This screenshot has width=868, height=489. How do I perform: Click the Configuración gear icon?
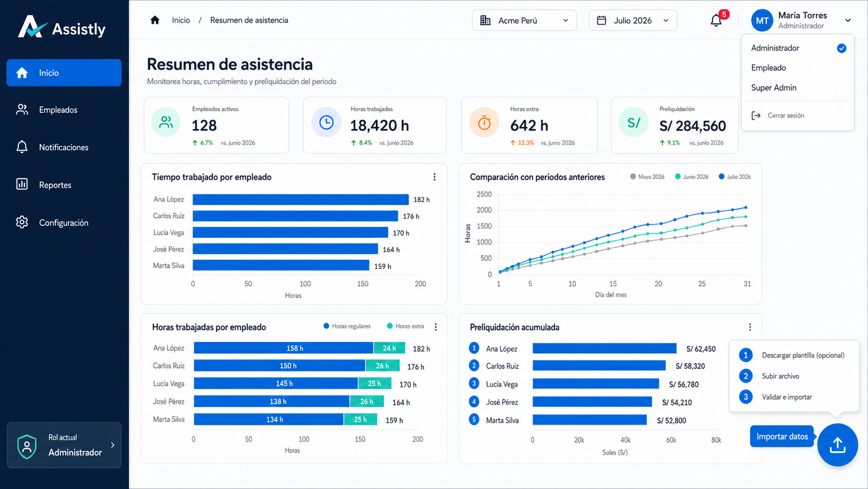22,222
